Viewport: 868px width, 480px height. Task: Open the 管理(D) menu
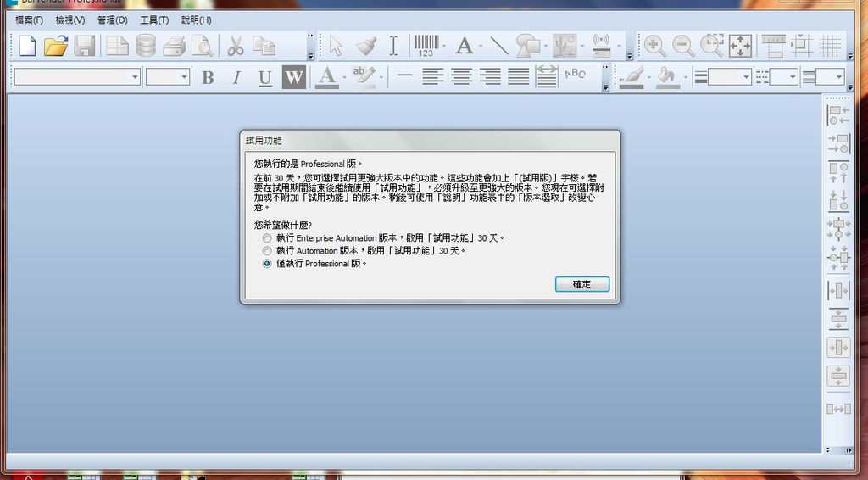pyautogui.click(x=113, y=20)
